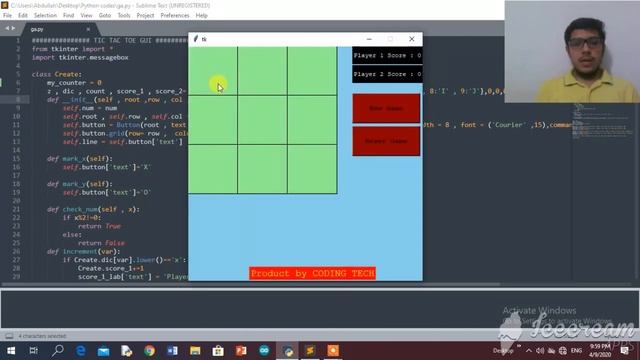
Task: Open the Edit menu in Sublime Text
Action: [23, 16]
